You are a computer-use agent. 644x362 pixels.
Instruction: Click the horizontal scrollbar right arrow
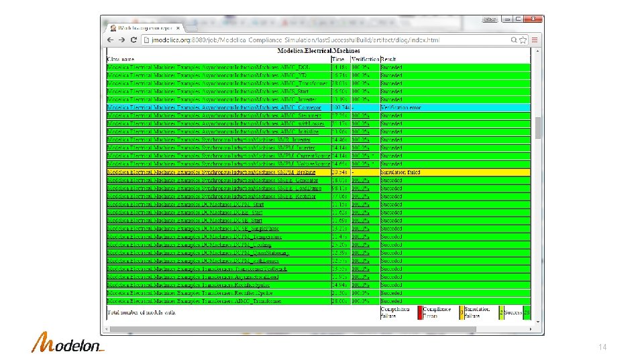pyautogui.click(x=530, y=329)
